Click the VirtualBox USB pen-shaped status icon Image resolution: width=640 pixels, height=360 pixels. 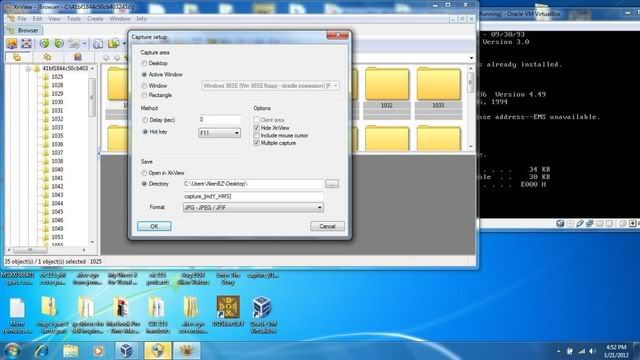coord(580,223)
